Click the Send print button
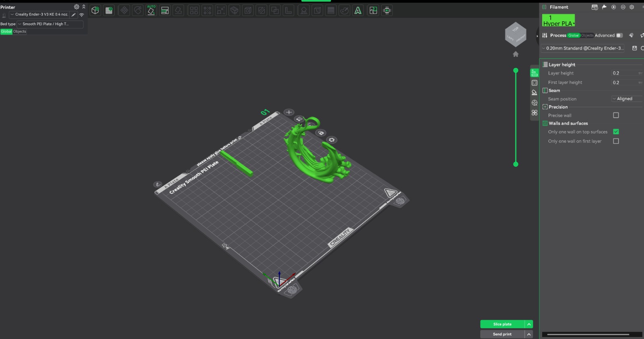The height and width of the screenshot is (339, 644). (502, 334)
